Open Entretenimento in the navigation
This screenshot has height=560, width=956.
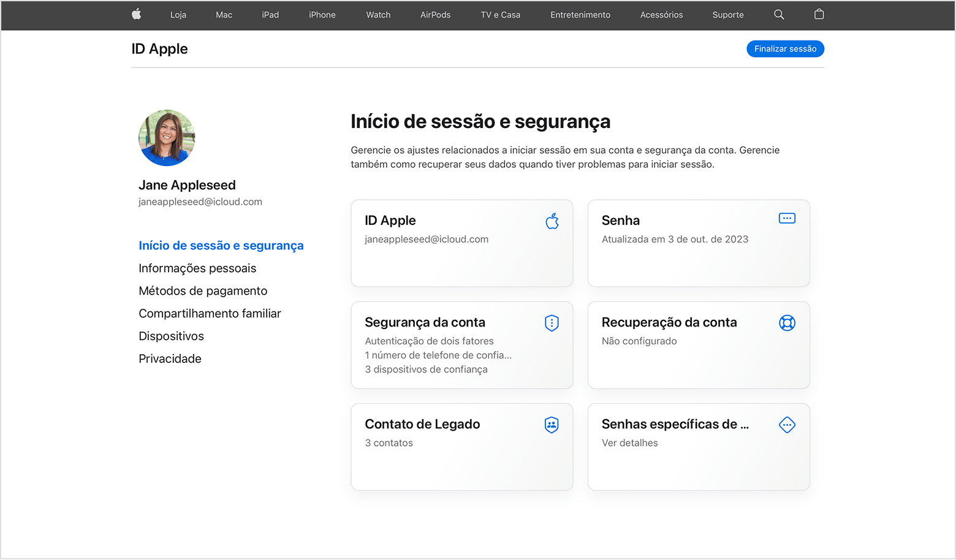point(580,15)
